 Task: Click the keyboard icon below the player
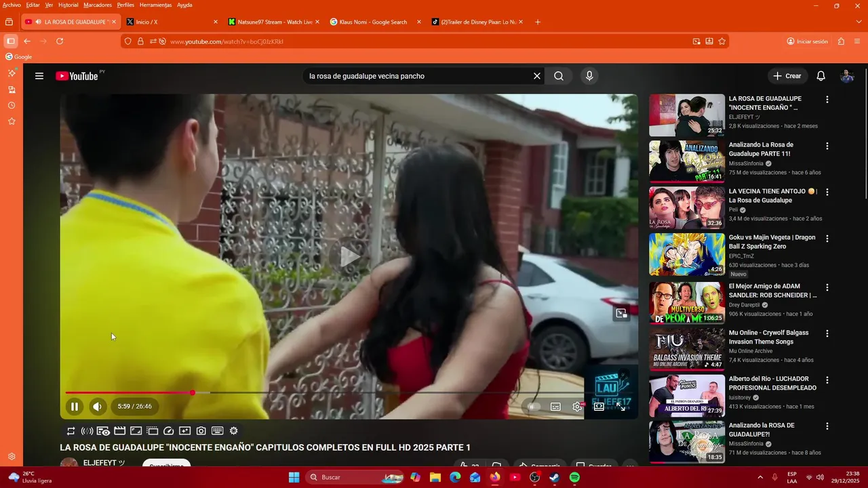click(x=218, y=431)
